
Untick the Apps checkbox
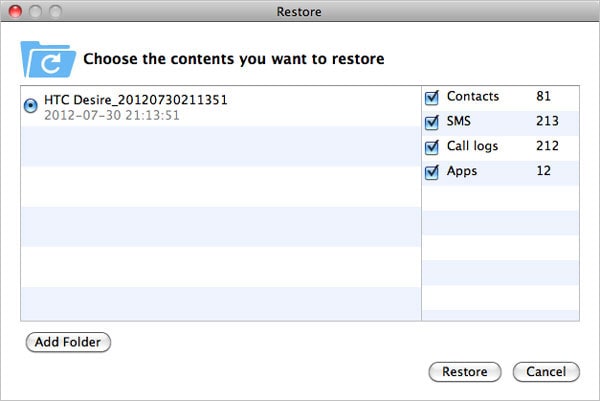[432, 172]
